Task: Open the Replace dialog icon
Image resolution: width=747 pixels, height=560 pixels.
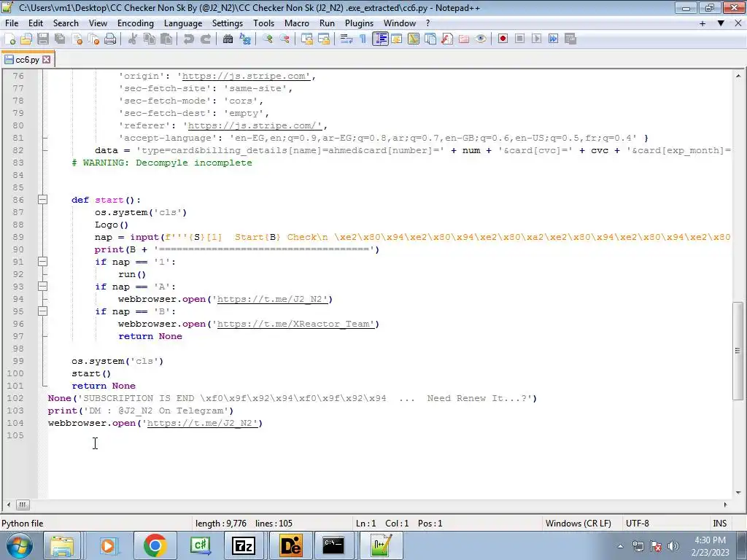Action: pyautogui.click(x=245, y=39)
